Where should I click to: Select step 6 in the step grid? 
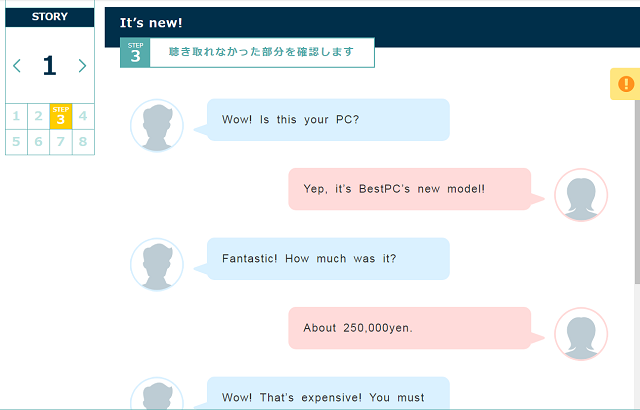click(x=38, y=142)
